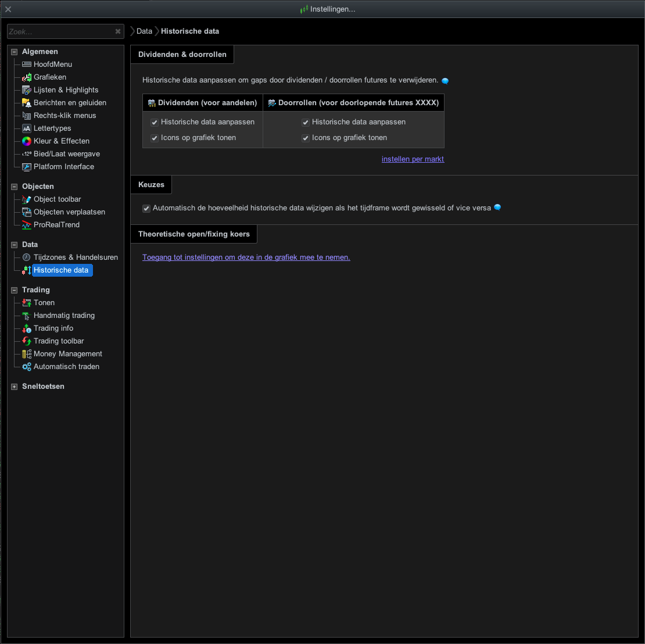The width and height of the screenshot is (645, 644).
Task: Click the Kleur & Effecten color wheel icon
Action: coord(26,141)
